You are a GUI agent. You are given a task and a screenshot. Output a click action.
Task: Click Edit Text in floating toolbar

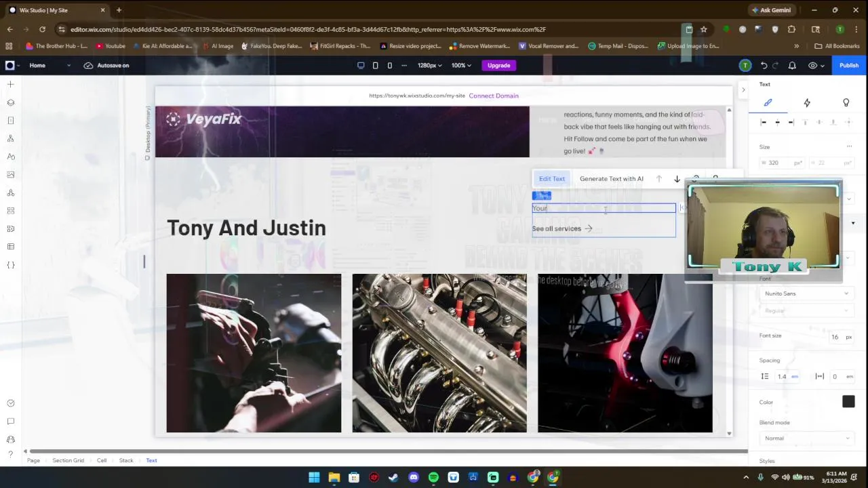pyautogui.click(x=552, y=179)
